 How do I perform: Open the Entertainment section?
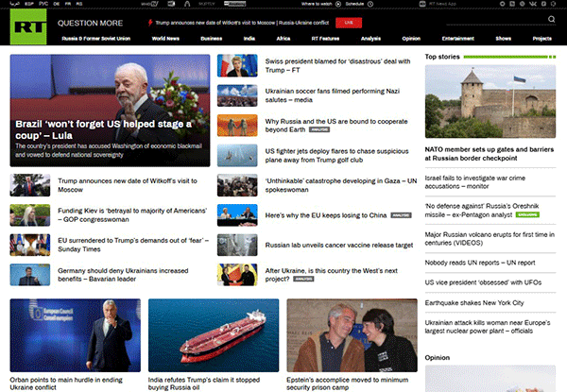pyautogui.click(x=457, y=39)
